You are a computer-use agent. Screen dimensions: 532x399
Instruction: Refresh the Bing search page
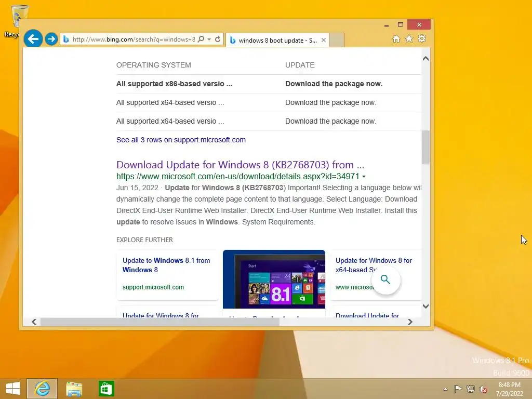(218, 39)
